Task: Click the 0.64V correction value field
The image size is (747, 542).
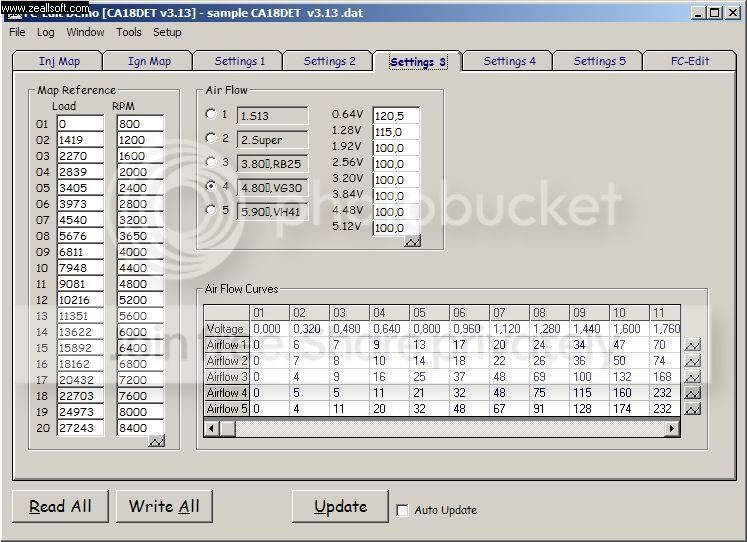Action: point(396,116)
